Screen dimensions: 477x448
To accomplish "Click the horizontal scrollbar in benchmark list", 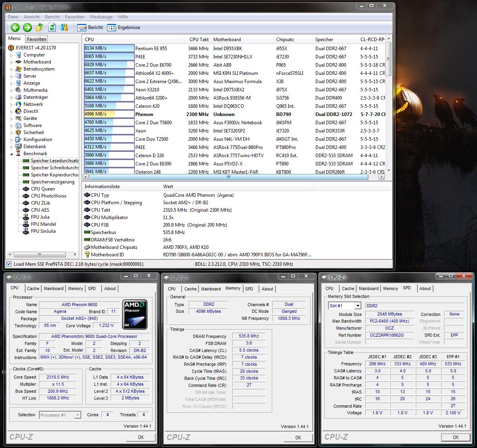I will click(x=228, y=177).
